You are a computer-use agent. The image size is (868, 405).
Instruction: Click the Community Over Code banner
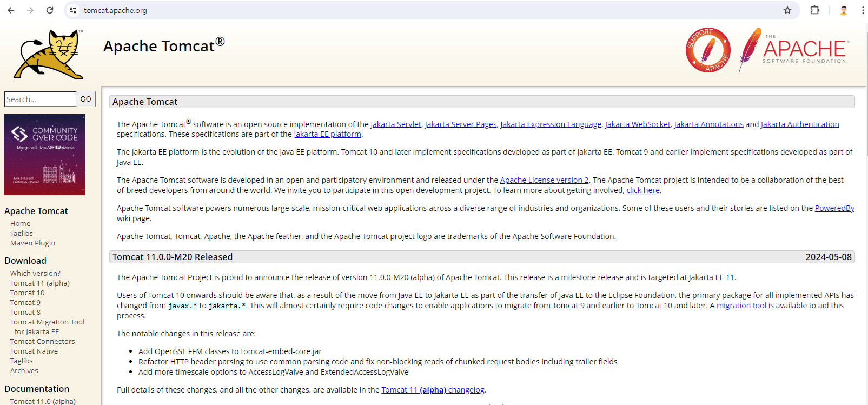point(45,155)
